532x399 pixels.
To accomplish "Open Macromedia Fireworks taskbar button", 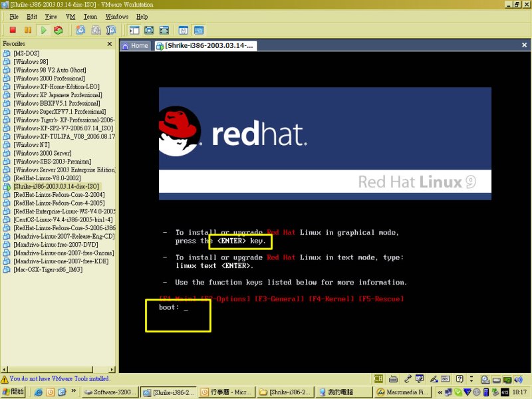I will pyautogui.click(x=402, y=392).
